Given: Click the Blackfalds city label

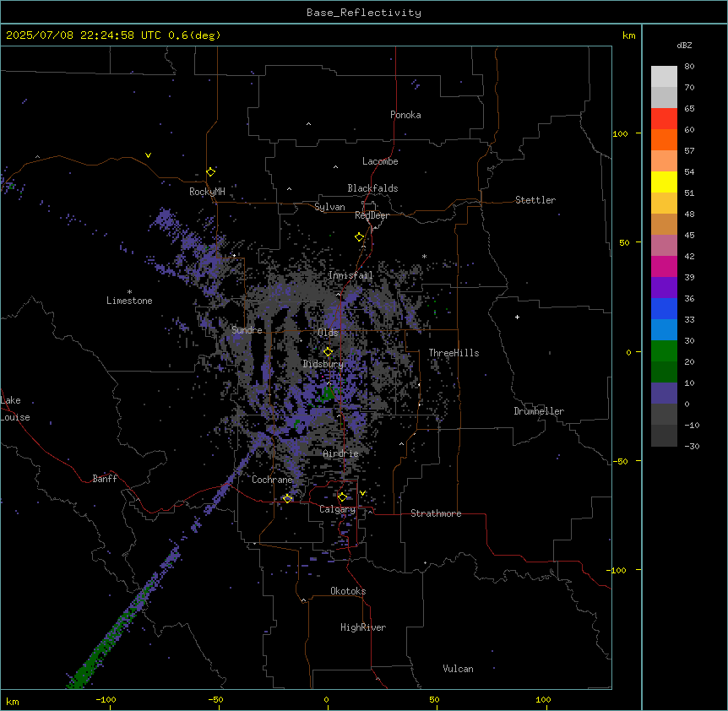Looking at the screenshot, I should tap(372, 188).
